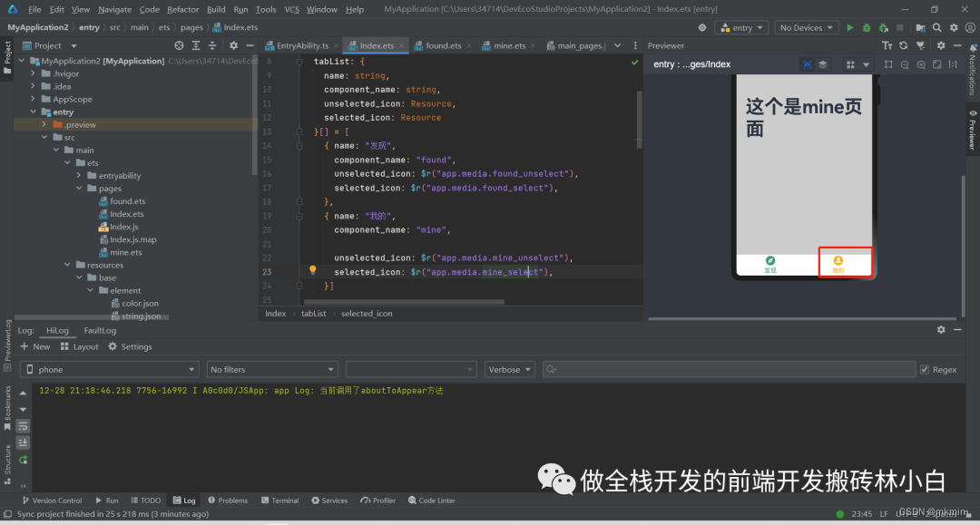Image resolution: width=980 pixels, height=525 pixels.
Task: Click the editor horizontal scrollbar
Action: coord(403,302)
